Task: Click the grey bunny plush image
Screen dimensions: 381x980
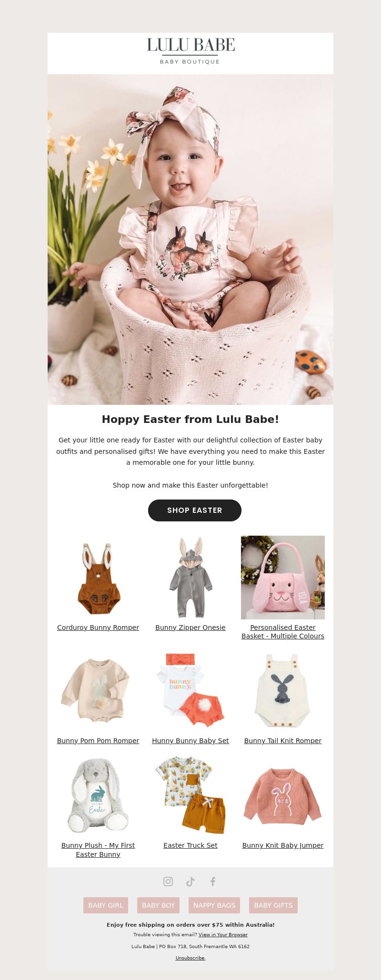Action: [98, 795]
